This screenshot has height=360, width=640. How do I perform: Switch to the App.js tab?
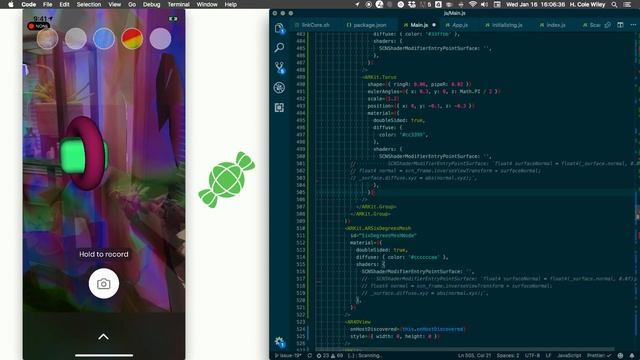(457, 25)
